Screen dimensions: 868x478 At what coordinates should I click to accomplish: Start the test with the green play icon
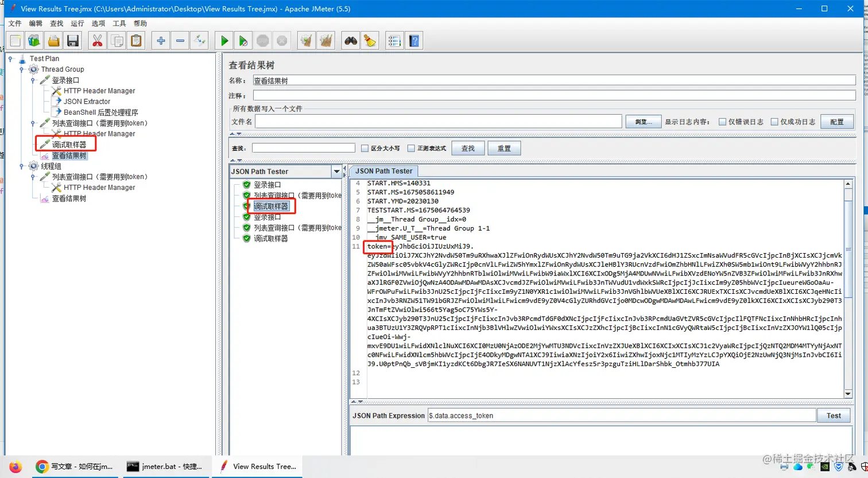click(224, 41)
